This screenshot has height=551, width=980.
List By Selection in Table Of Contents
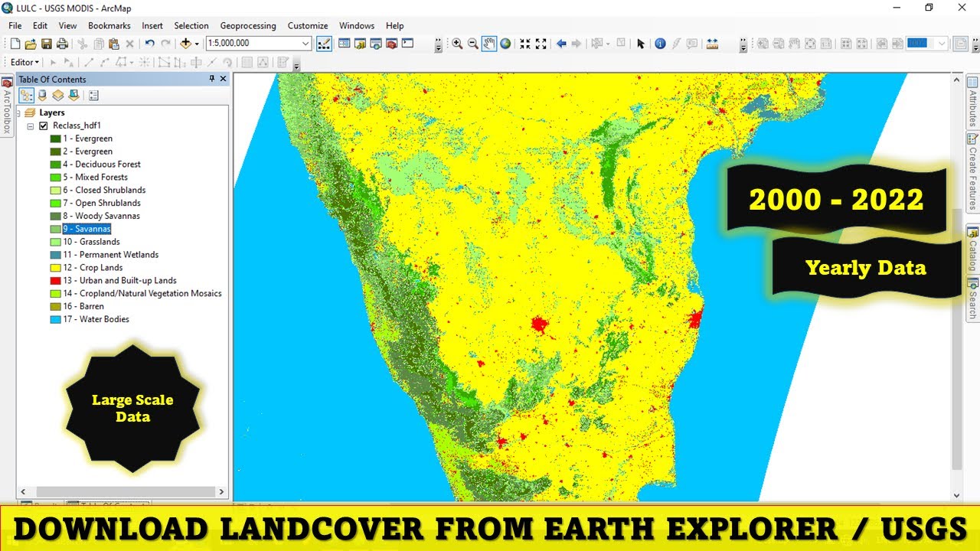[x=73, y=96]
